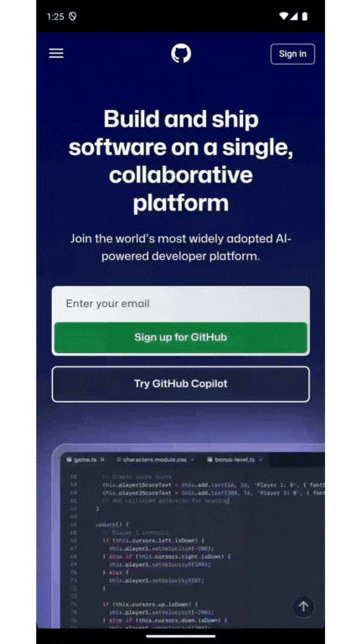Close the game.ts tab

pos(102,460)
